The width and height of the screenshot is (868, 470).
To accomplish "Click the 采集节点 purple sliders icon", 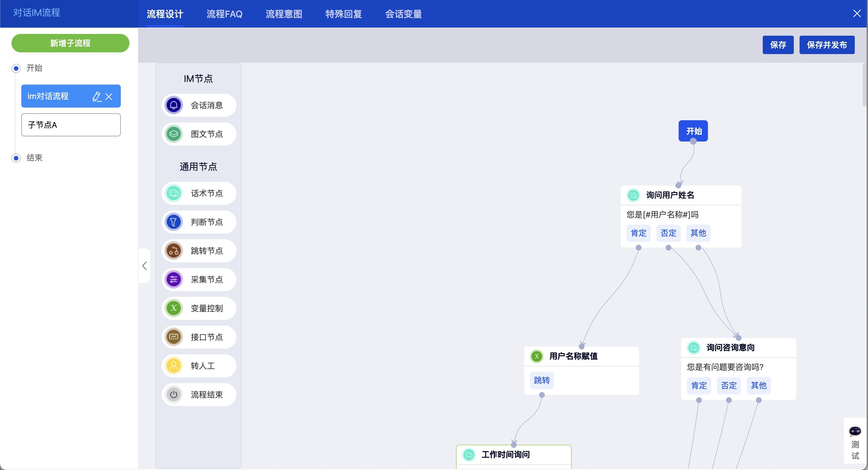I will point(173,279).
